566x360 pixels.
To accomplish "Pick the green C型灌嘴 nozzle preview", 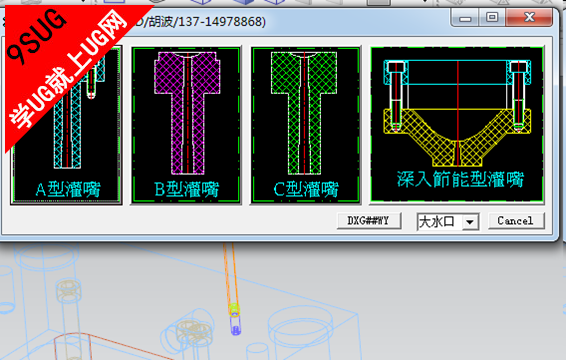I will point(305,125).
